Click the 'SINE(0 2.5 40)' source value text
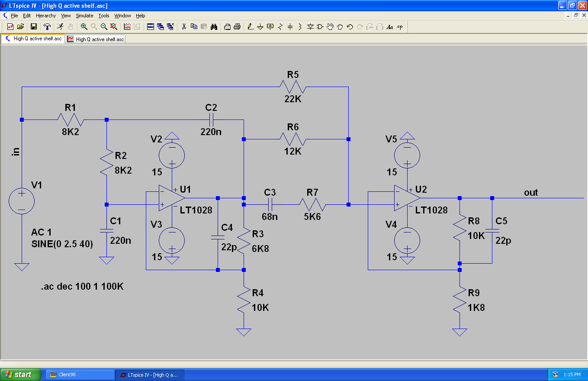The height and width of the screenshot is (381, 588). click(62, 244)
